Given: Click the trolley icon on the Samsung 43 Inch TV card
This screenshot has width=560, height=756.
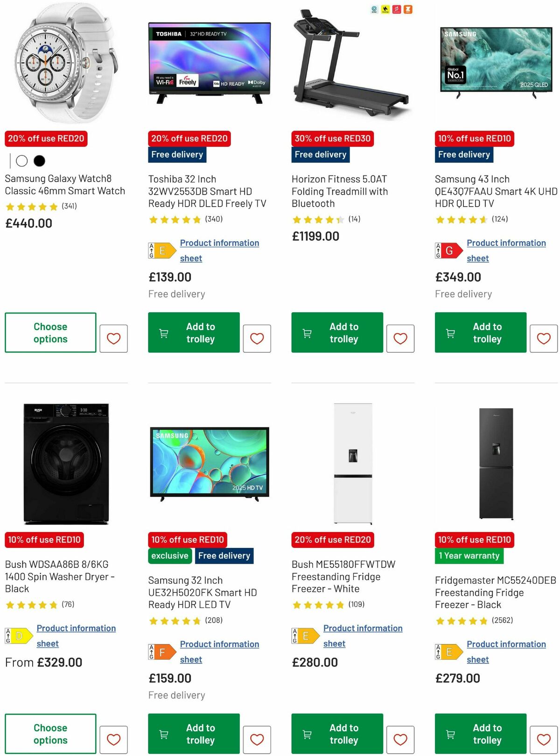Looking at the screenshot, I should click(450, 333).
